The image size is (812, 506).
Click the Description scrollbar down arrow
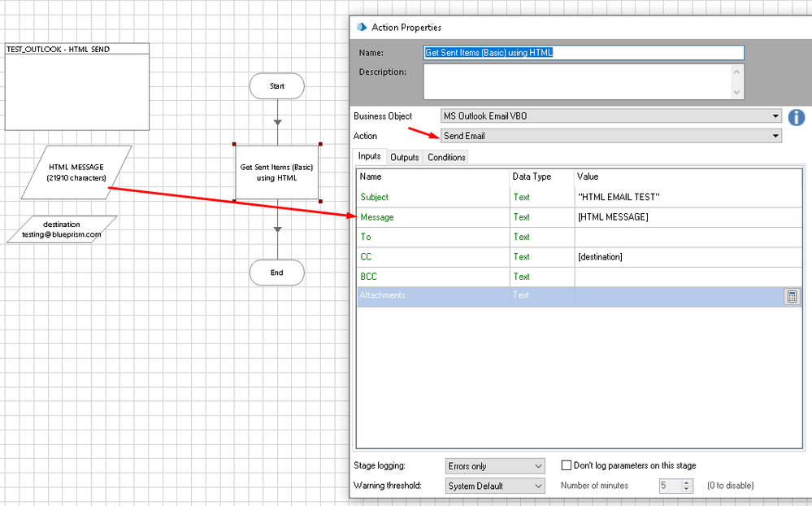coord(737,92)
